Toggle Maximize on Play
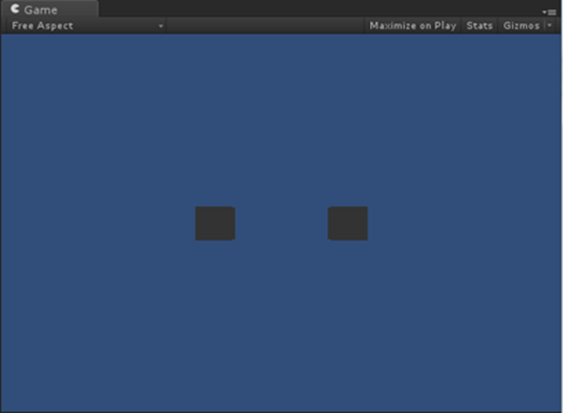This screenshot has height=413, width=563. [413, 26]
